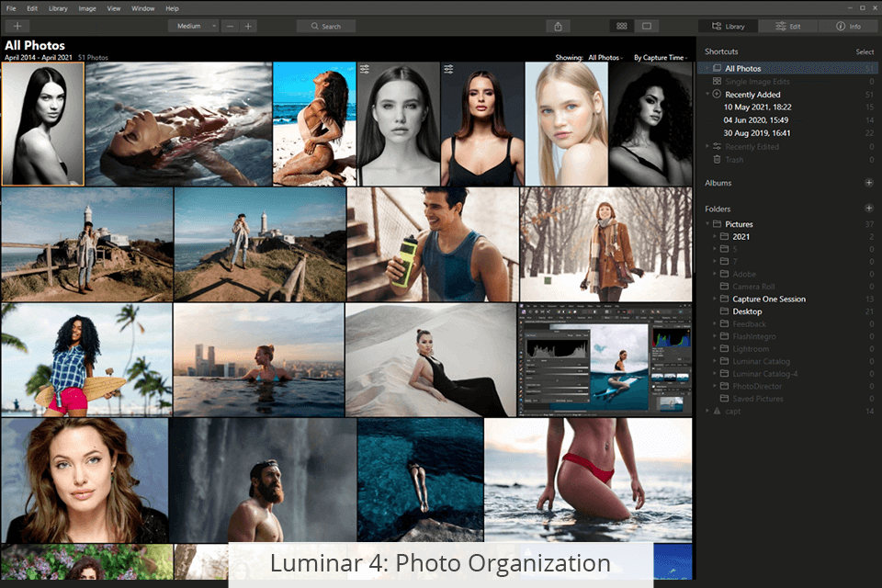Image resolution: width=882 pixels, height=588 pixels.
Task: Collapse the Pictures folder tree
Action: click(x=708, y=224)
